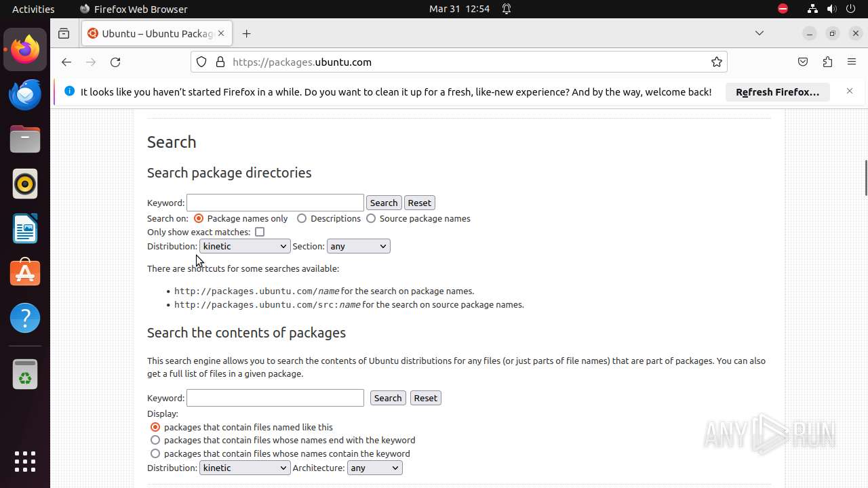Open the Firefox Web Browser app menu
868x488 pixels.
point(134,9)
